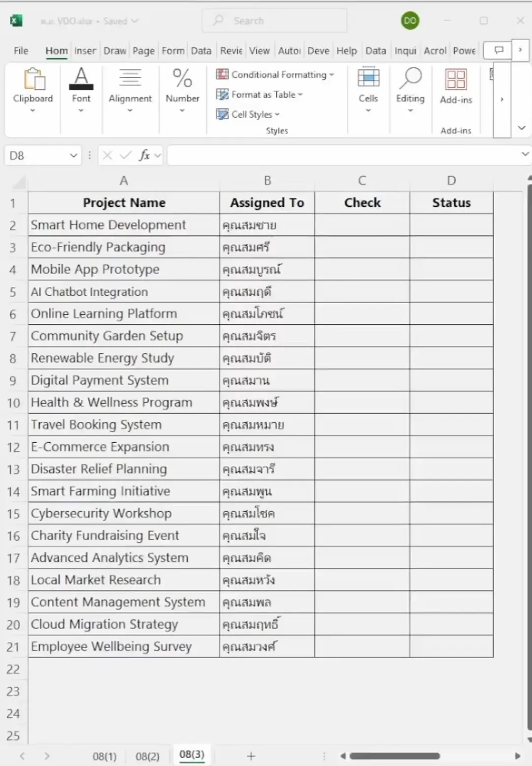The height and width of the screenshot is (766, 532).
Task: Click the Assigned To header cell
Action: (267, 203)
